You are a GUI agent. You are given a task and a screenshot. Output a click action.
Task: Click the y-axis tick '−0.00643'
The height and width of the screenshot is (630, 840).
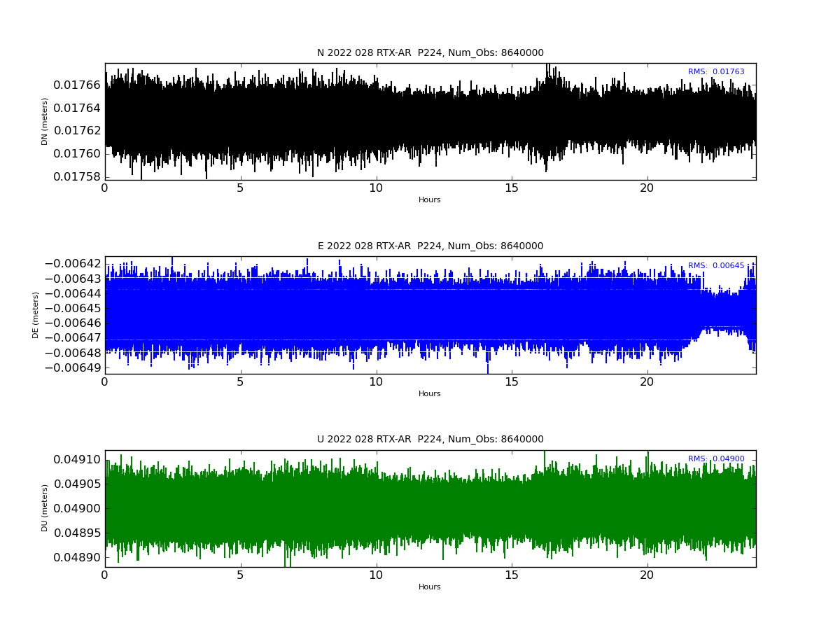73,279
